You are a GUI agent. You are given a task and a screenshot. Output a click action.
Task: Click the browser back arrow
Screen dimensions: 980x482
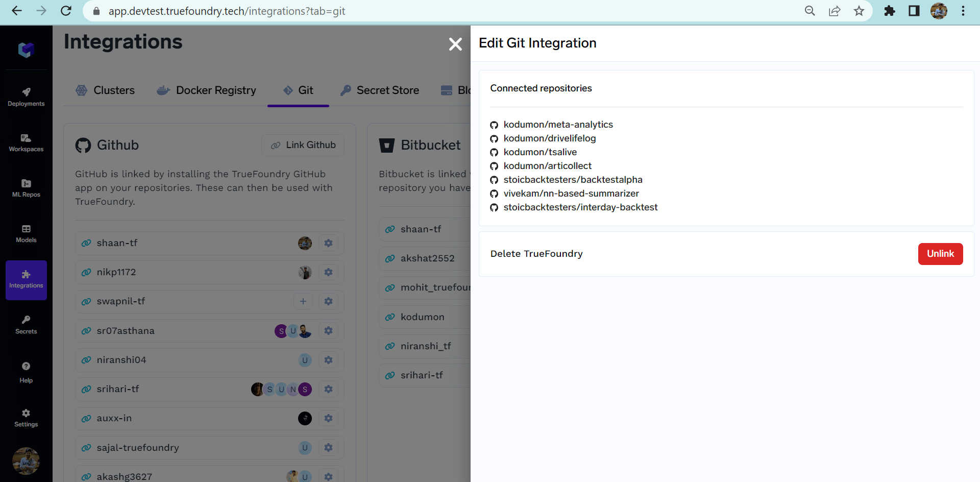coord(17,11)
